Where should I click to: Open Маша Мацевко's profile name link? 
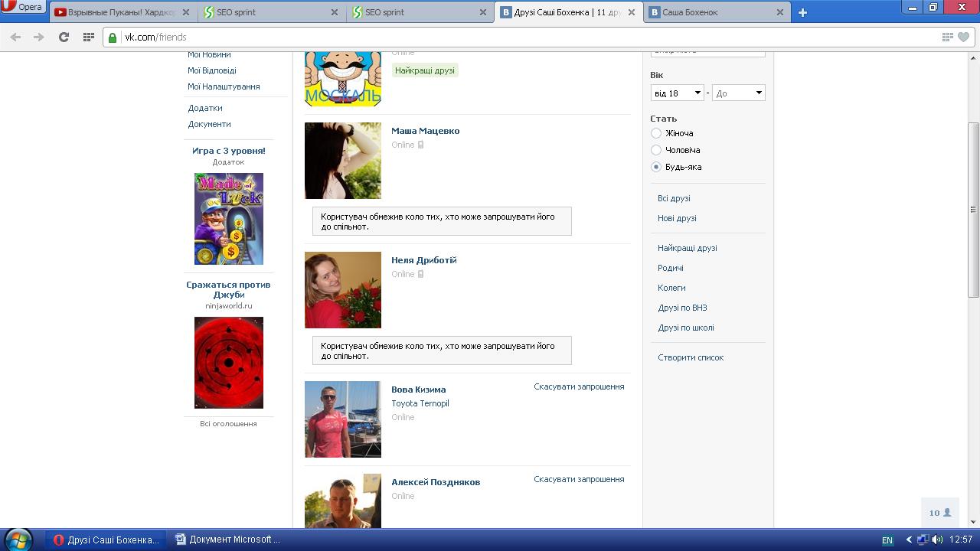point(425,131)
